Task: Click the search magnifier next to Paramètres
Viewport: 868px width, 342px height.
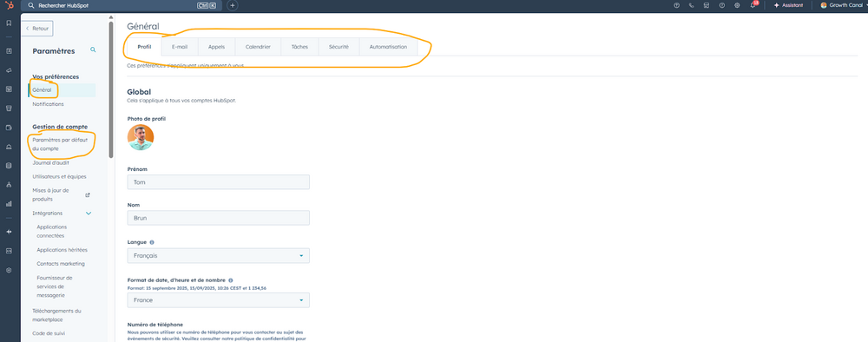Action: pos(93,49)
